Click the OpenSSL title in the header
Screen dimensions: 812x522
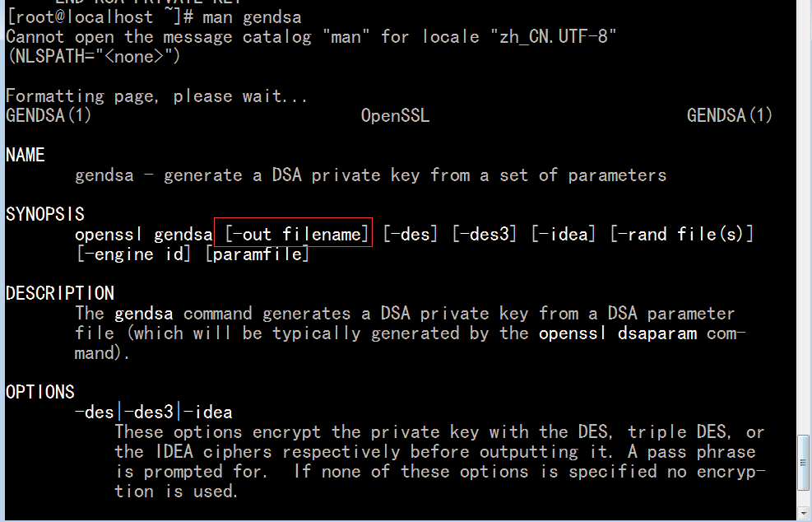(x=395, y=115)
